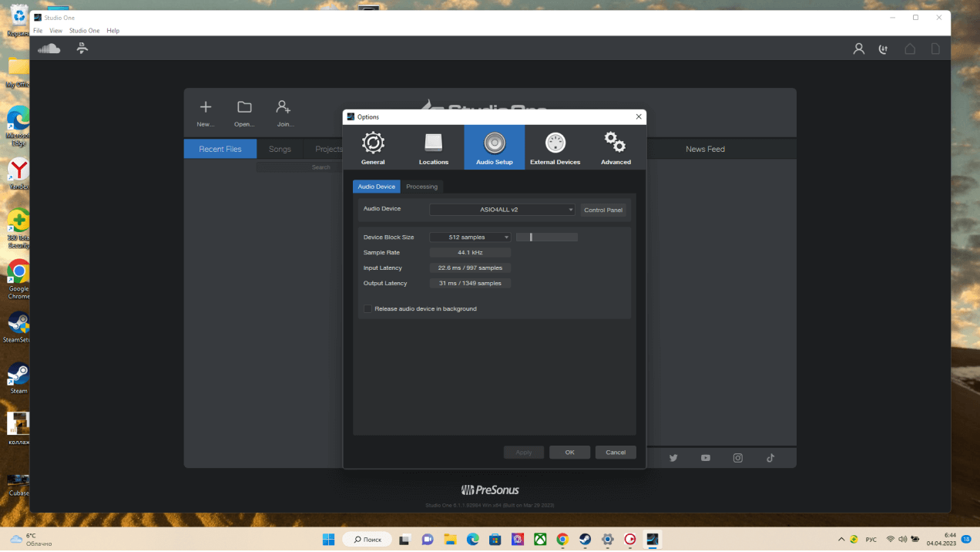Image resolution: width=980 pixels, height=552 pixels.
Task: Switch to the Processing tab
Action: [421, 187]
